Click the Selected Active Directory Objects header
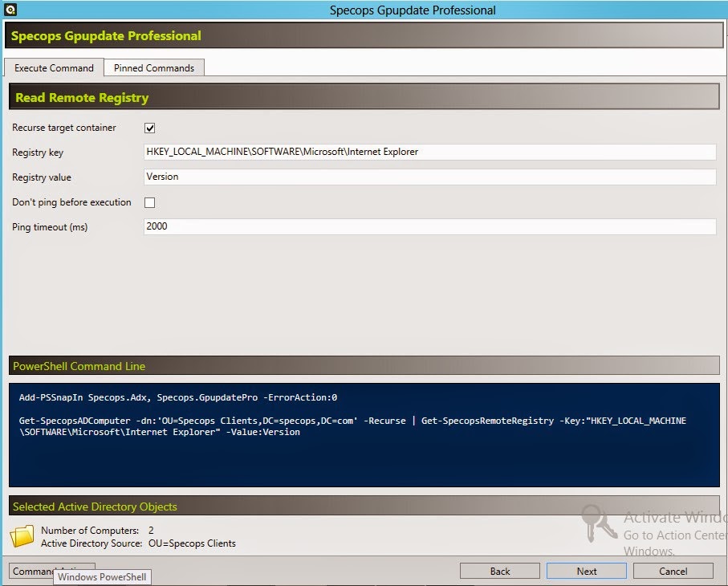Screen dimensions: 728x586 pos(95,507)
